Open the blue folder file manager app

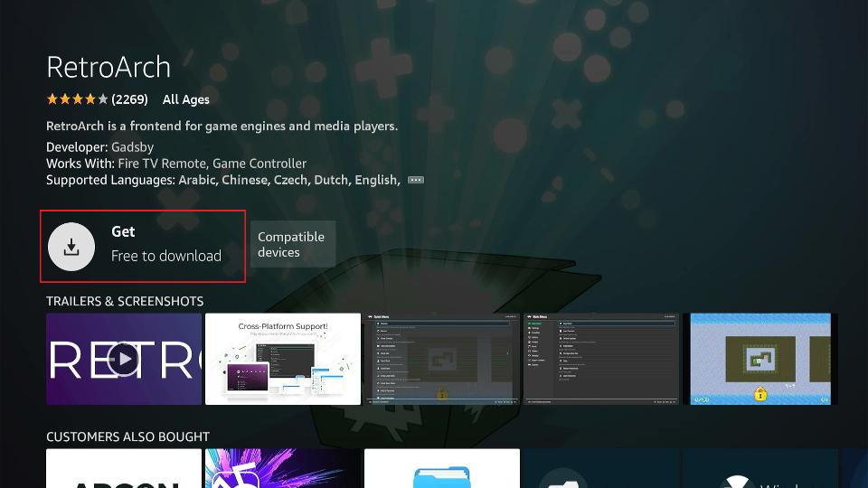[442, 469]
